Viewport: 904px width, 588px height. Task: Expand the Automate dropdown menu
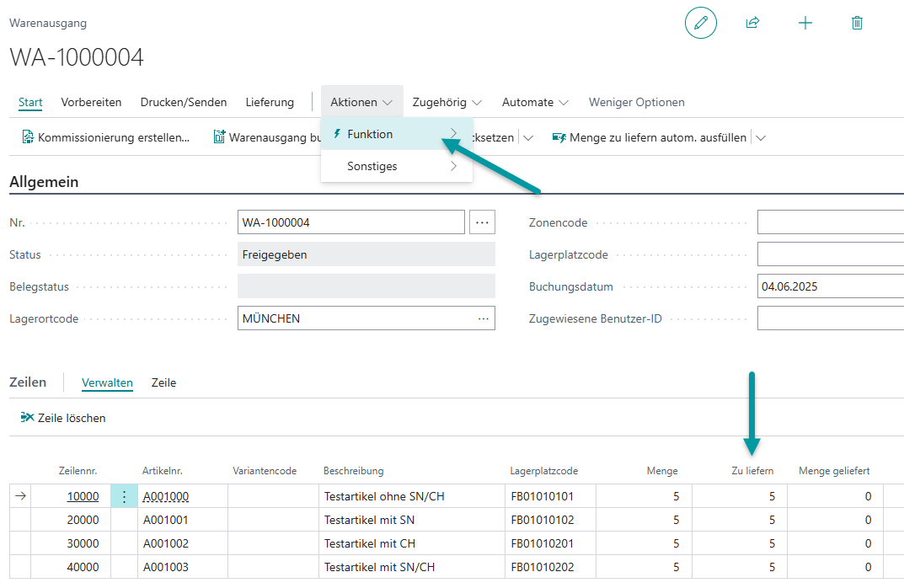pyautogui.click(x=535, y=102)
